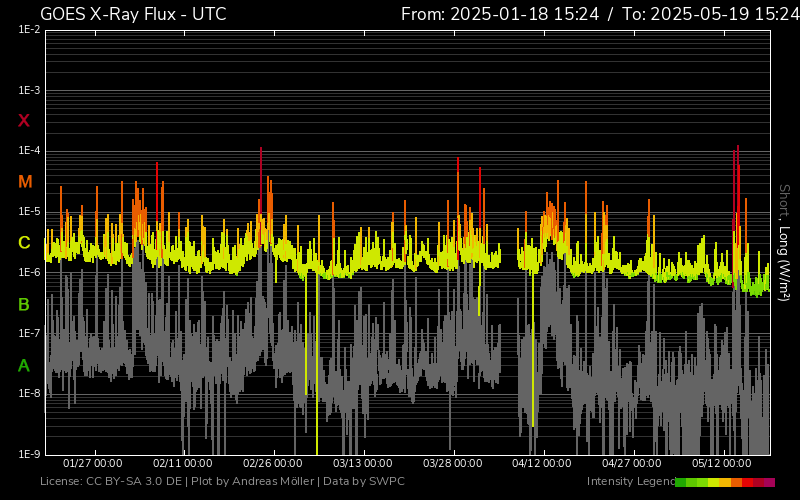Image resolution: width=800 pixels, height=500 pixels.
Task: Click the Data by SWPC credit
Action: 364,481
